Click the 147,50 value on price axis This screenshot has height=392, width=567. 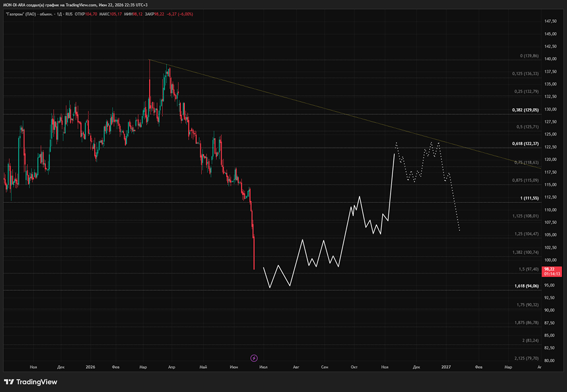(551, 22)
